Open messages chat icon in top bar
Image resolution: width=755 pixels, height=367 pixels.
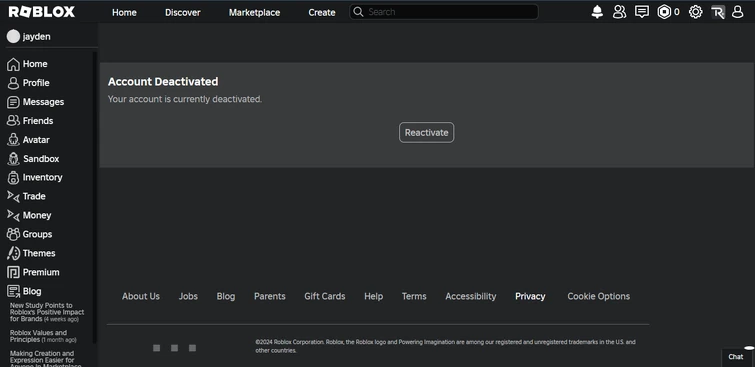point(642,12)
